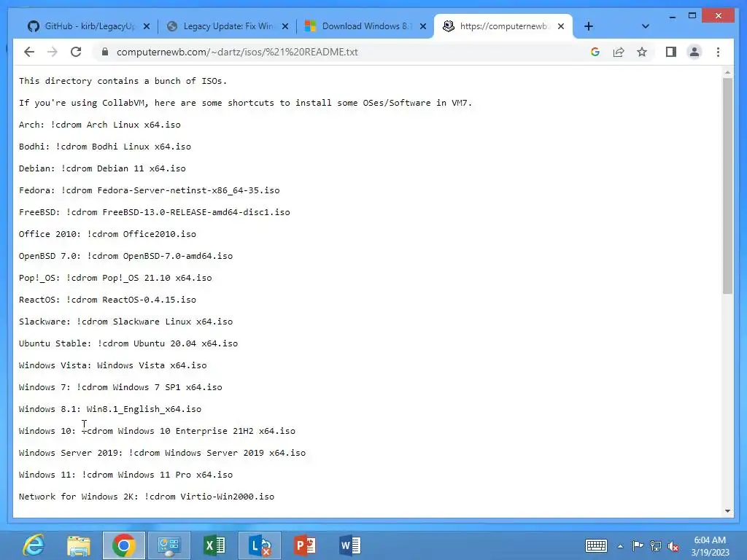Click the 'ReactOS-0.4.15.iso' line
Viewport: 747px width, 560px height.
pyautogui.click(x=108, y=300)
